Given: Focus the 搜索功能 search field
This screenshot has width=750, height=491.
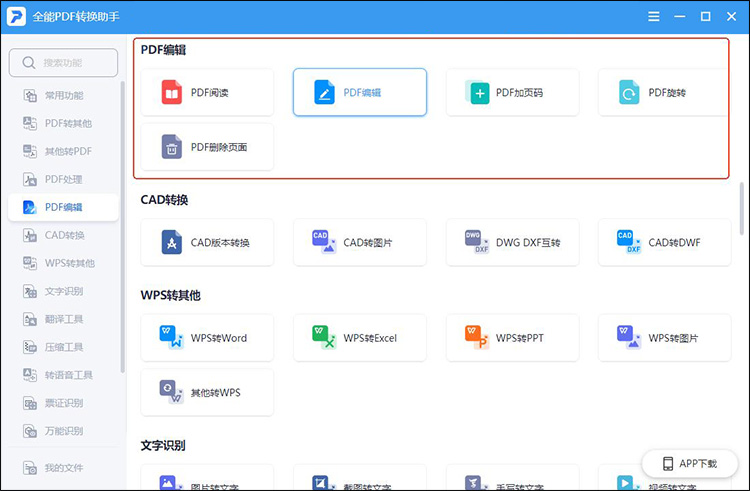Looking at the screenshot, I should pyautogui.click(x=63, y=63).
